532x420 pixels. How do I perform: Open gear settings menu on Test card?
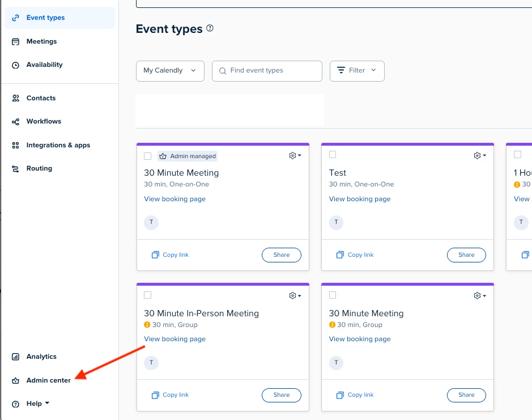[480, 155]
